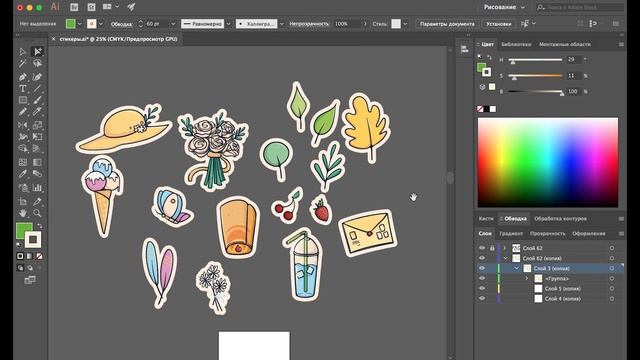Open the stroke weight dropdown
The width and height of the screenshot is (640, 360).
point(173,24)
